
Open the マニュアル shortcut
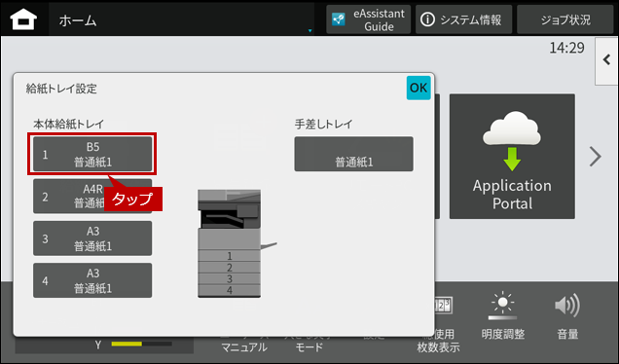244,347
